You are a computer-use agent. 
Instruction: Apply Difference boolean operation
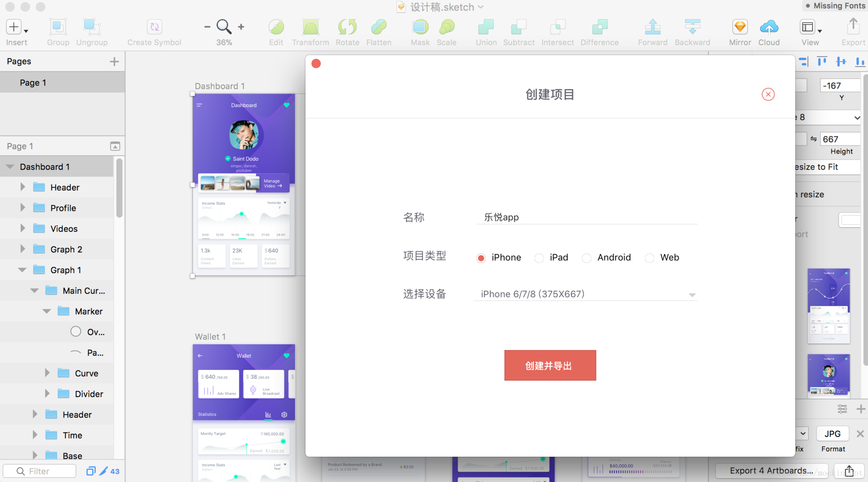[x=600, y=27]
